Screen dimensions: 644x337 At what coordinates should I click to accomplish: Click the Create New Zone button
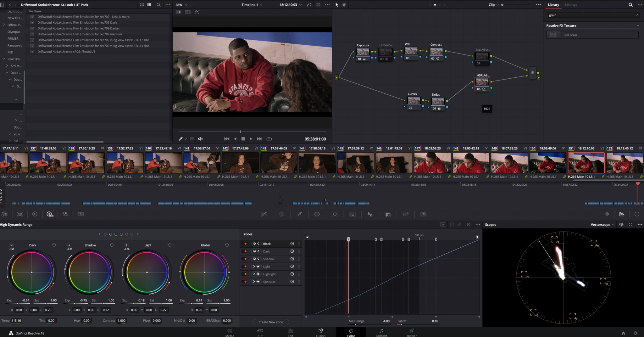coord(270,322)
